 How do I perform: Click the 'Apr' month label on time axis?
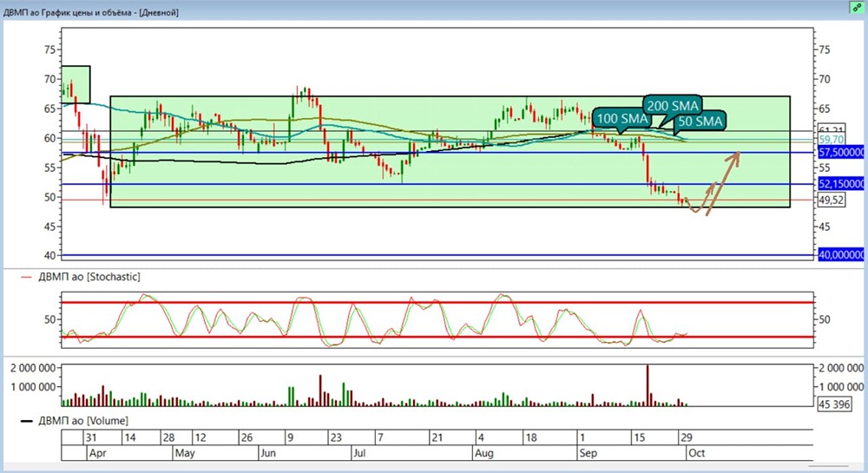click(97, 453)
